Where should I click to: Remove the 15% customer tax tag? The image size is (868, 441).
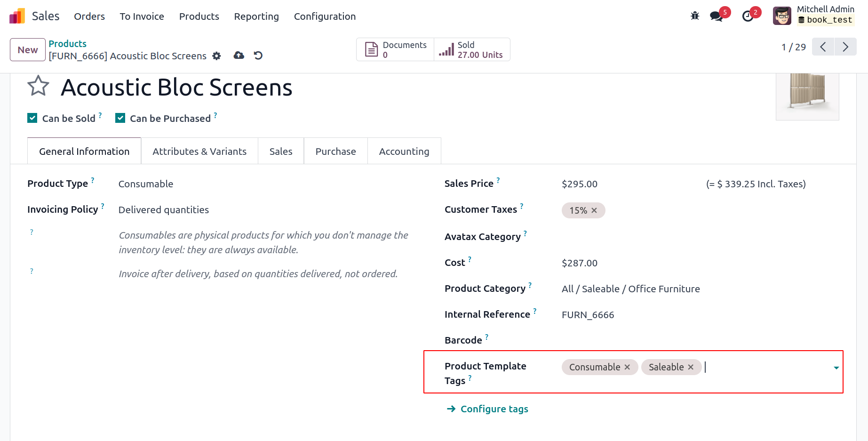[x=594, y=210]
